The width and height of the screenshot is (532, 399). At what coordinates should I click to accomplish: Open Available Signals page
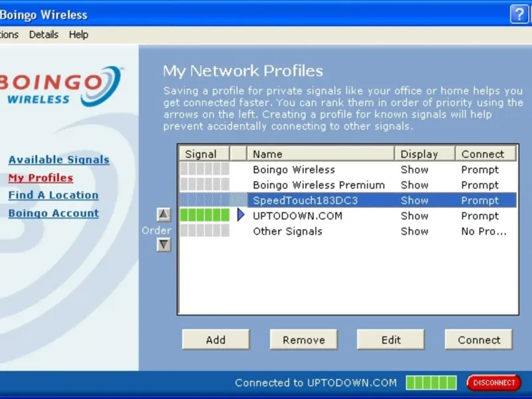[x=59, y=160]
